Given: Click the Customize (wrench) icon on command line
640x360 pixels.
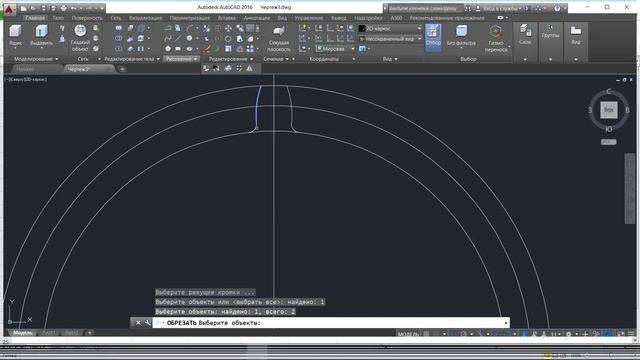Looking at the screenshot, I should pos(147,322).
